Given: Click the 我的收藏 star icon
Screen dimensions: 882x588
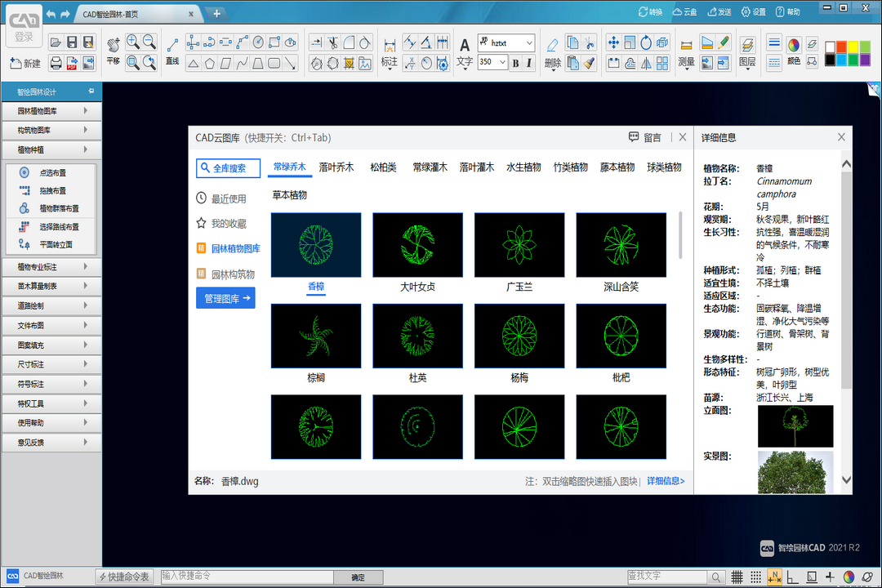Looking at the screenshot, I should tap(201, 223).
